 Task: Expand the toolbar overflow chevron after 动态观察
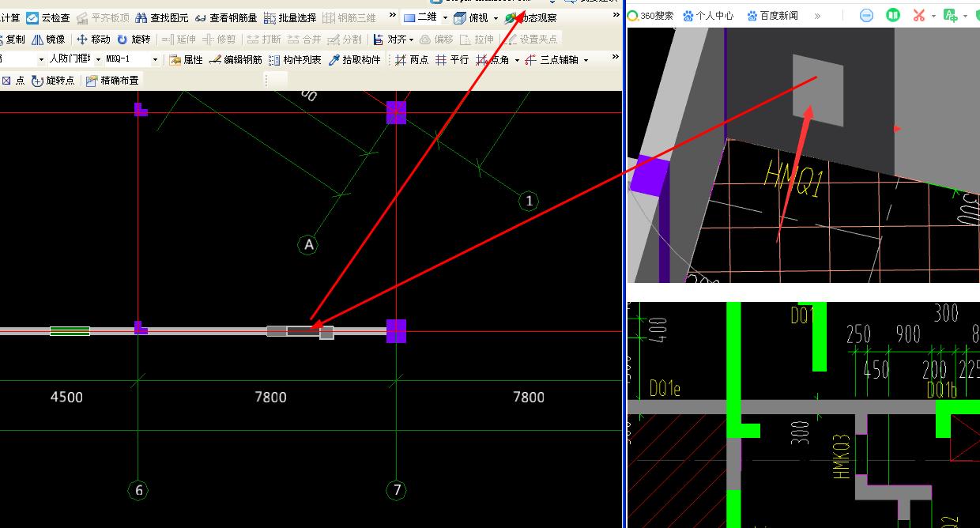(x=616, y=16)
